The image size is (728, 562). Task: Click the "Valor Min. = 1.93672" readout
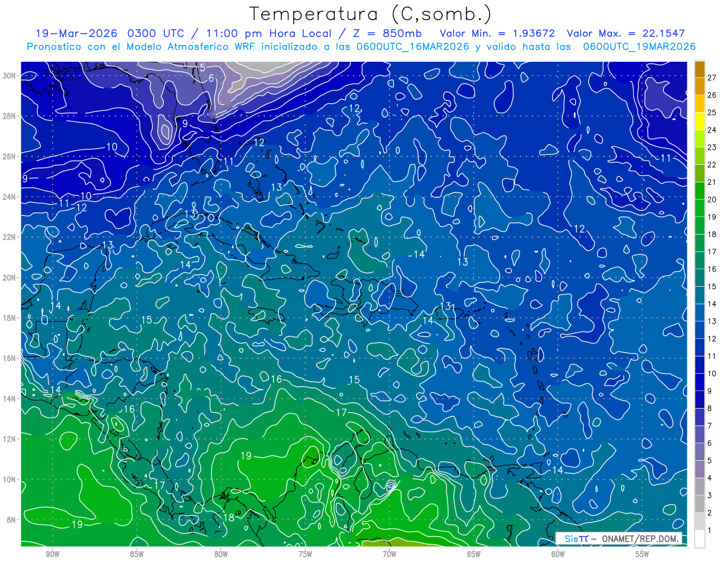497,33
